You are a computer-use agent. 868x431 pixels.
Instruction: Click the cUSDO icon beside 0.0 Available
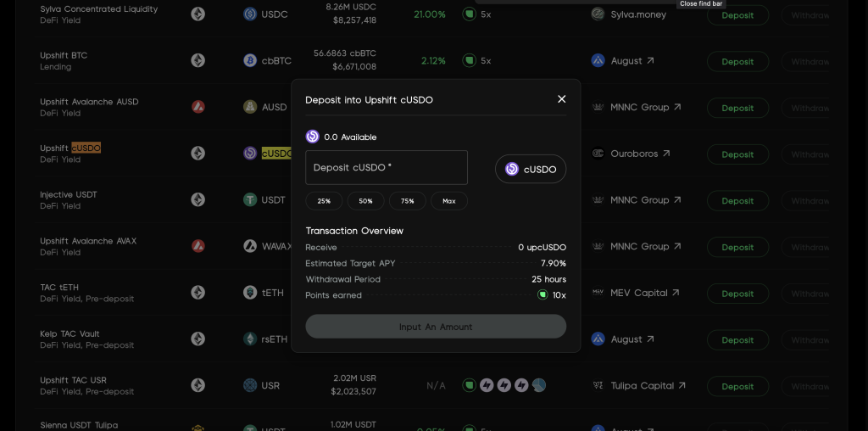pos(312,137)
